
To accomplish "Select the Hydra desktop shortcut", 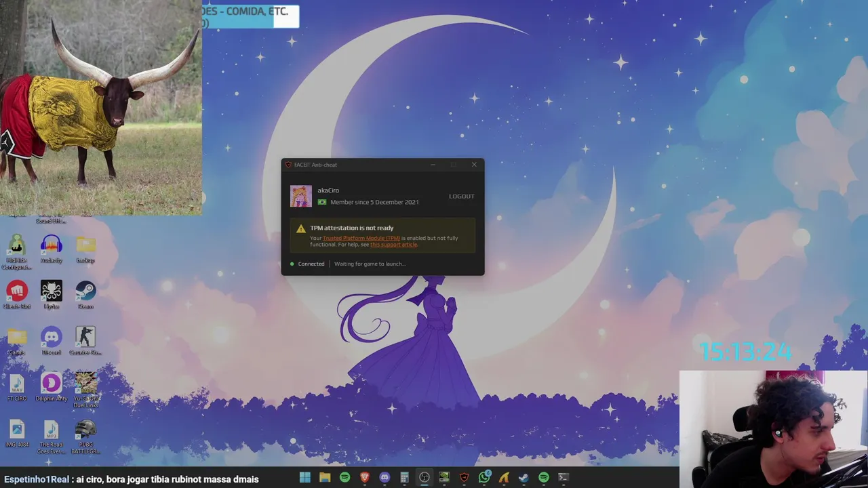I will click(52, 296).
